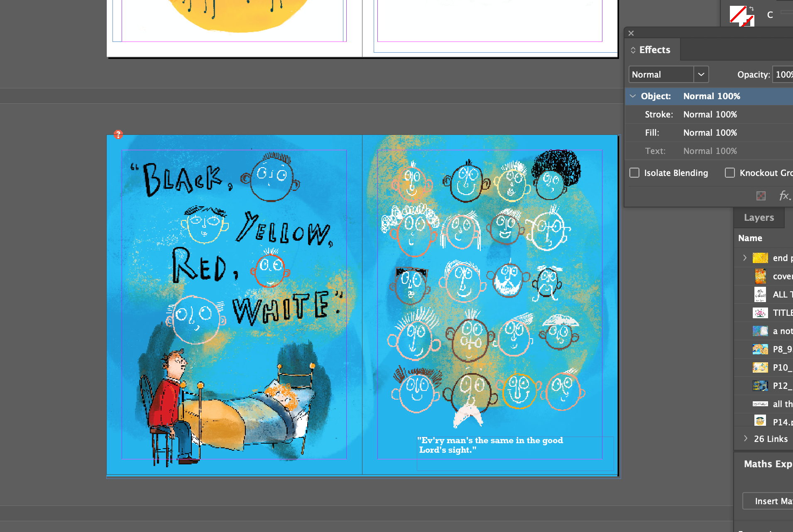Click the clear all effects icon
The image size is (793, 532).
761,196
